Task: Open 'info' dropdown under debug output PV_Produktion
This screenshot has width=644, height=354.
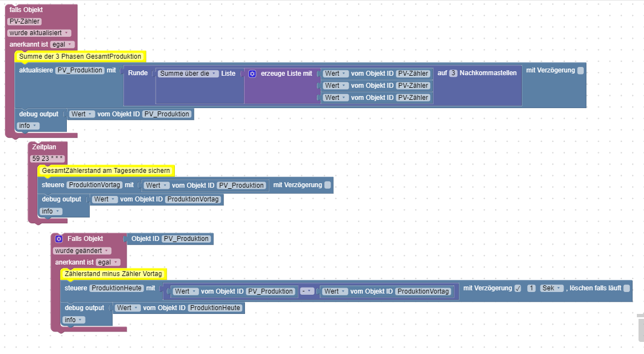Action: point(28,126)
